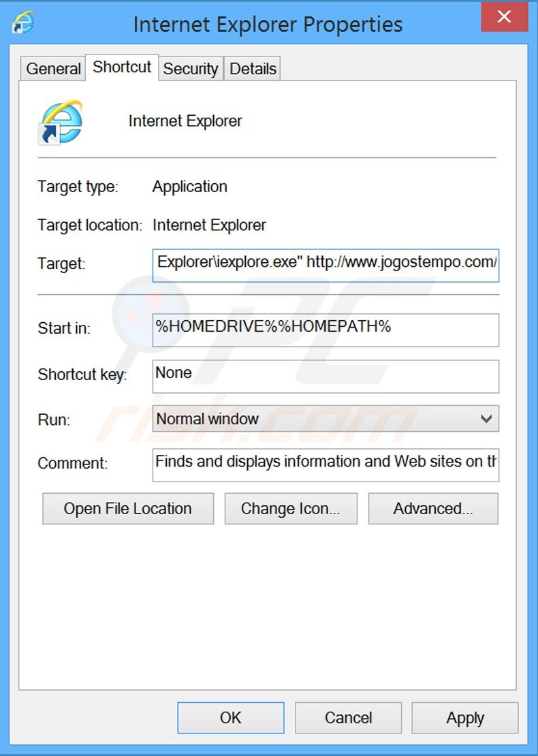This screenshot has width=538, height=756.
Task: Apply the shortcut changes
Action: pos(464,717)
